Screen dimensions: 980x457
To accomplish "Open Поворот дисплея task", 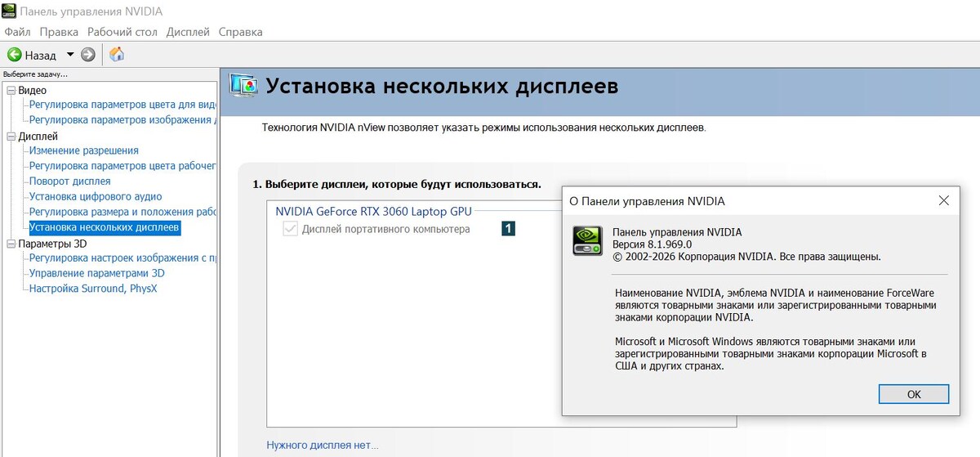I will pos(70,181).
